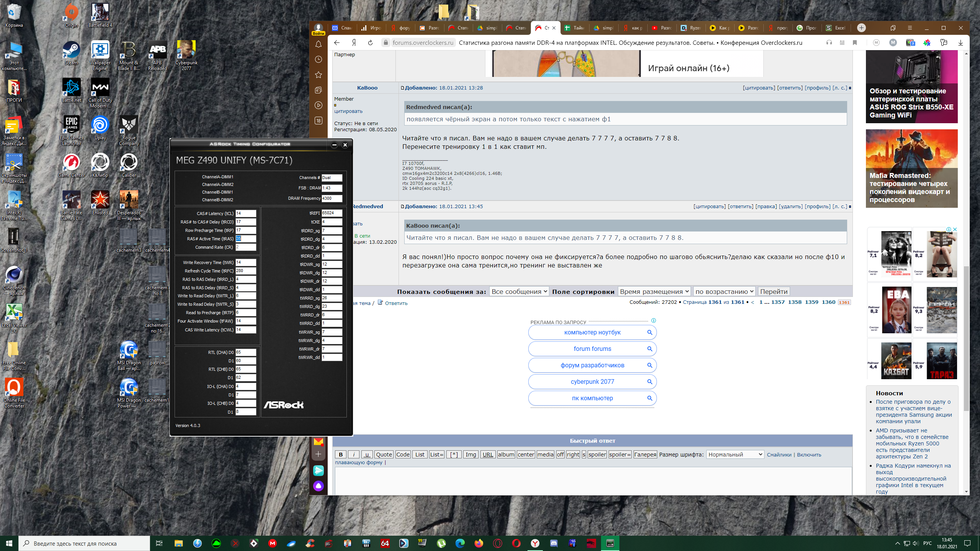
Task: Click favorites star icon in browser sidebar
Action: 318,75
